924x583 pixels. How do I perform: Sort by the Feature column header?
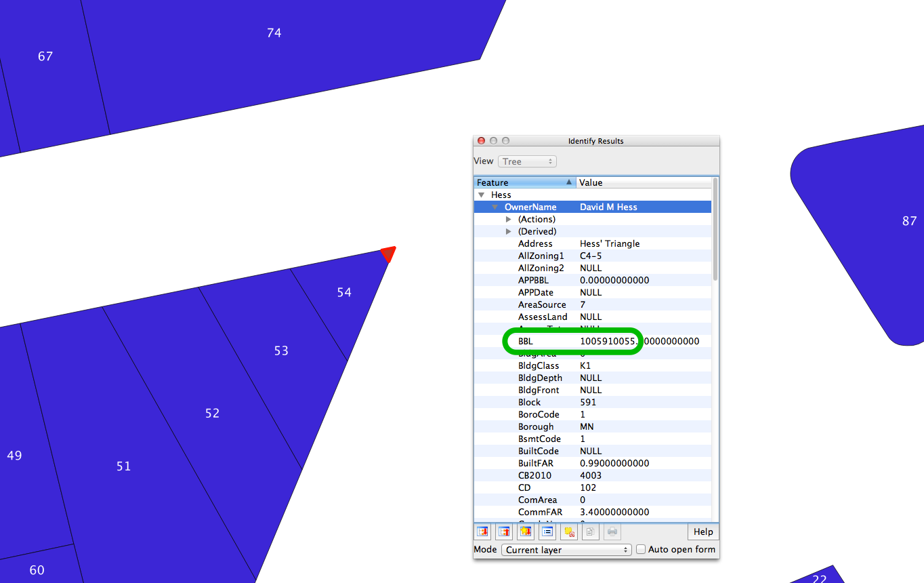[x=525, y=182]
